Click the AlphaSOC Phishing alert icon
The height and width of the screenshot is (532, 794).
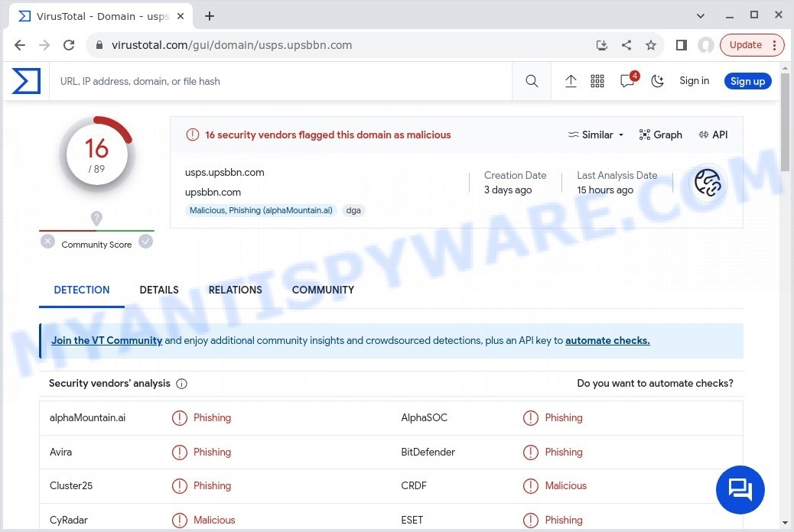click(x=530, y=417)
